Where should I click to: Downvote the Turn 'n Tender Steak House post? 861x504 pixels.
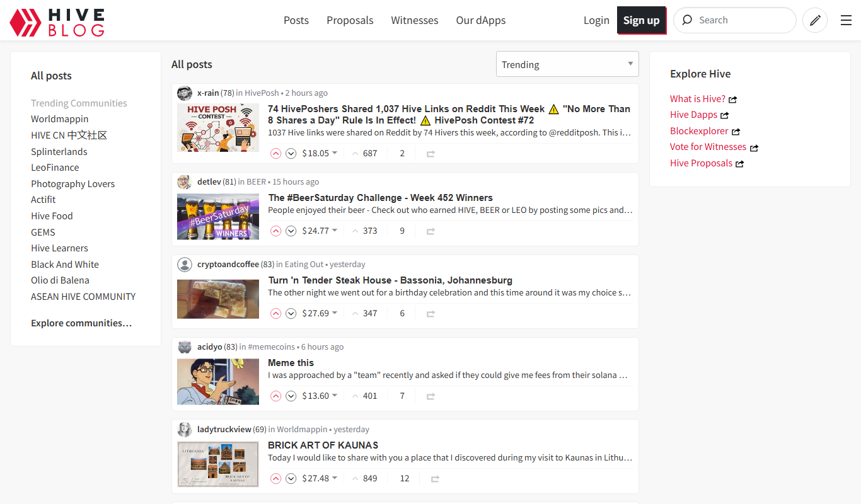click(x=291, y=313)
